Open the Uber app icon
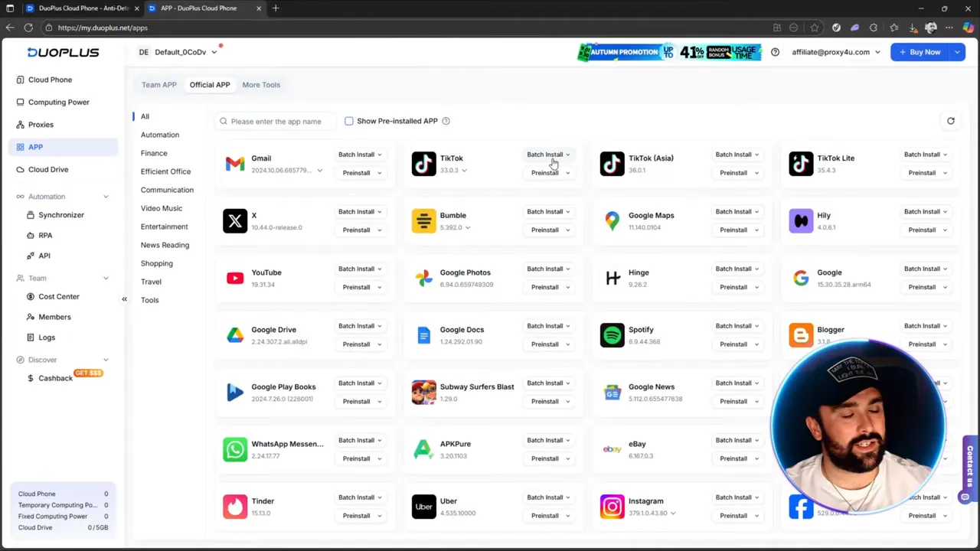Viewport: 980px width, 551px height. (x=423, y=507)
